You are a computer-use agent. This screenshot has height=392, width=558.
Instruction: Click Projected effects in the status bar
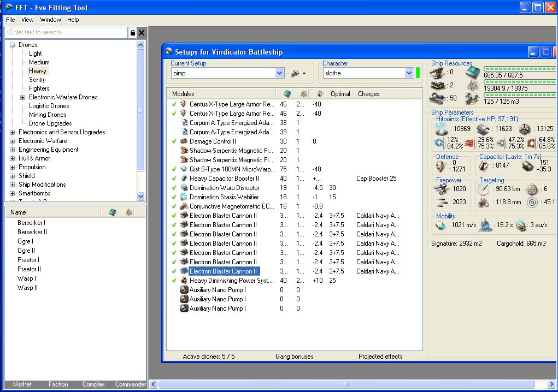(x=380, y=357)
